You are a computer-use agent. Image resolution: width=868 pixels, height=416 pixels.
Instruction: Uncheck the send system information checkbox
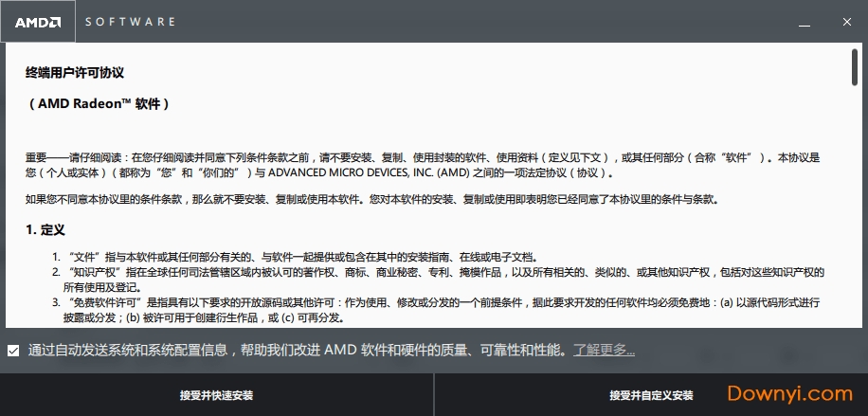coord(13,351)
